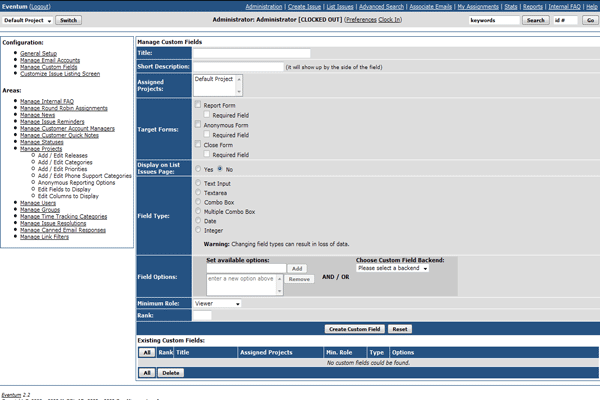600x400 pixels.
Task: Open Advanced Search in top menu
Action: coord(381,7)
